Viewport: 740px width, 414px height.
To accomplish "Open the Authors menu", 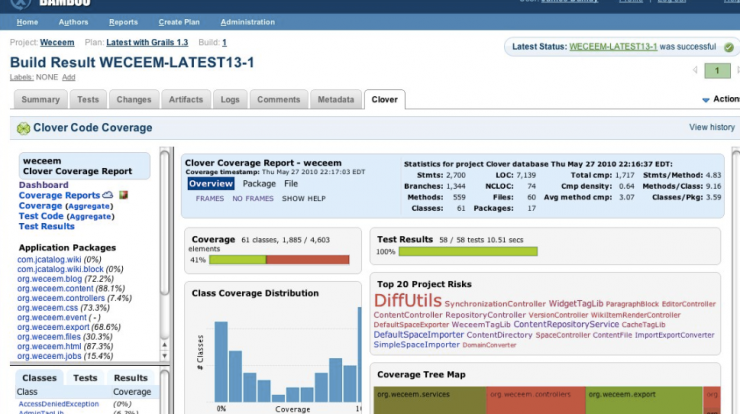I will [73, 22].
